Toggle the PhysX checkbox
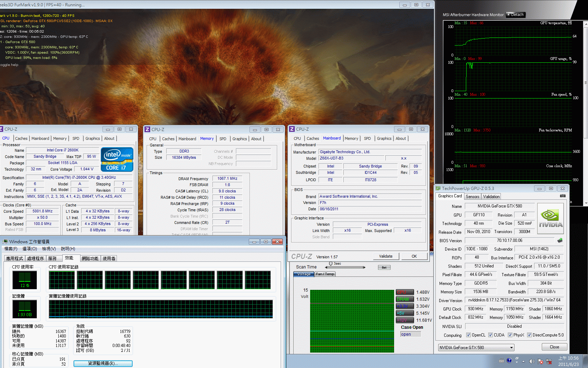Viewport: 588px width, 368px height. (x=510, y=335)
